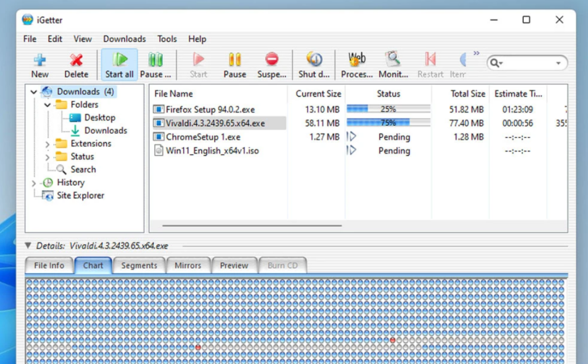
Task: Click the Suspend toolbar icon
Action: coord(272,59)
